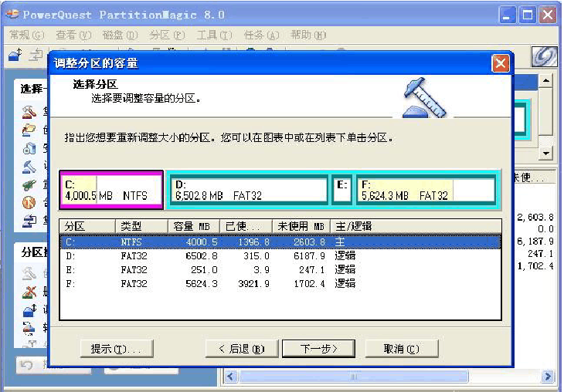Image resolution: width=564 pixels, height=392 pixels.
Task: Select the C: NTFS row in the partition list
Action: click(x=280, y=242)
